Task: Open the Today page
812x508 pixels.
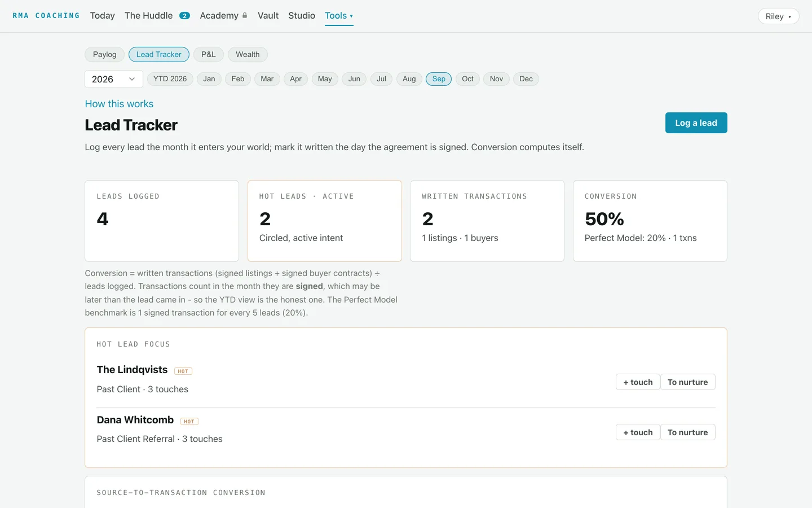Action: (x=102, y=16)
